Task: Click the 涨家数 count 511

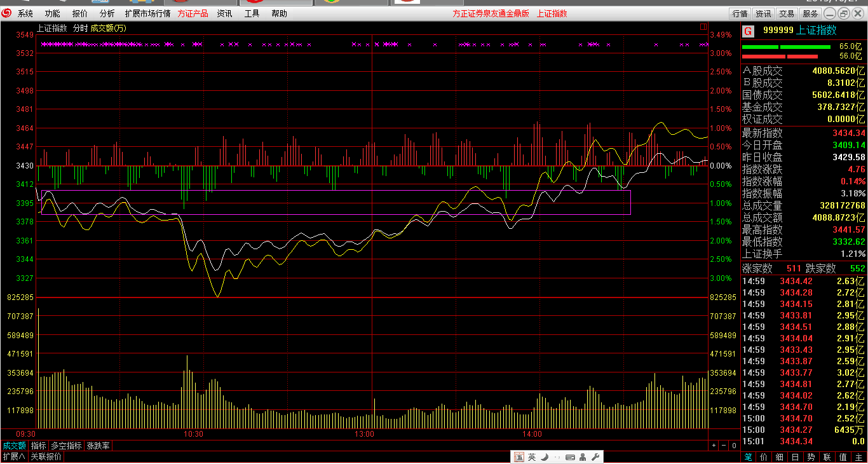Action: pyautogui.click(x=794, y=268)
